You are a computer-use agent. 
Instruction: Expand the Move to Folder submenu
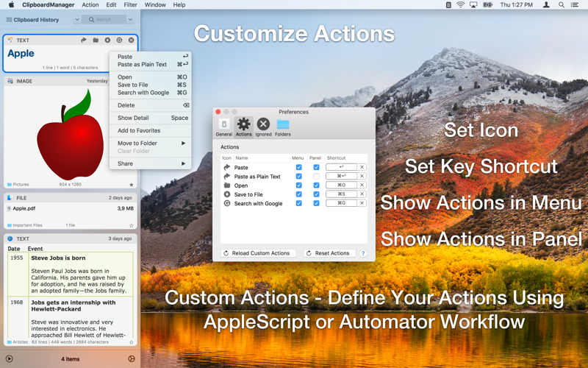pyautogui.click(x=151, y=143)
